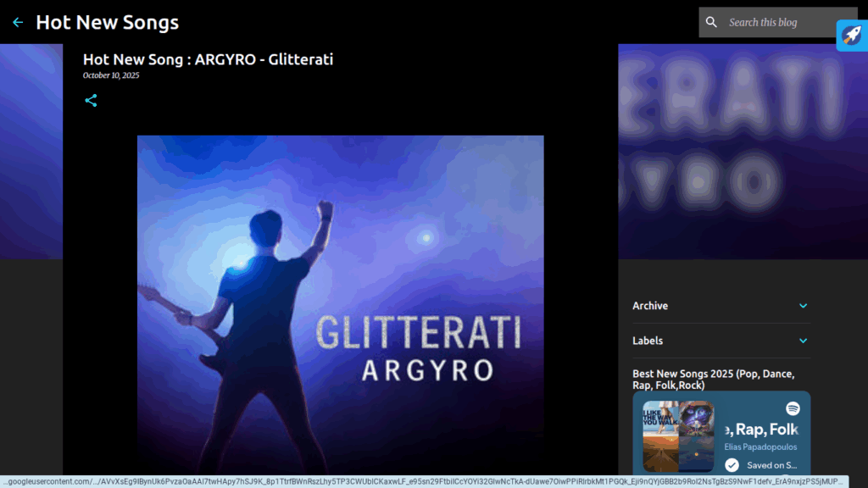868x488 pixels.
Task: Click the share icon under the post date
Action: [x=91, y=101]
